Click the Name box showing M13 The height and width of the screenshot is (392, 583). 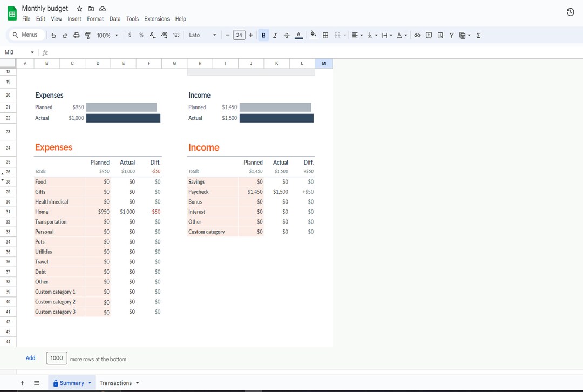tap(15, 52)
